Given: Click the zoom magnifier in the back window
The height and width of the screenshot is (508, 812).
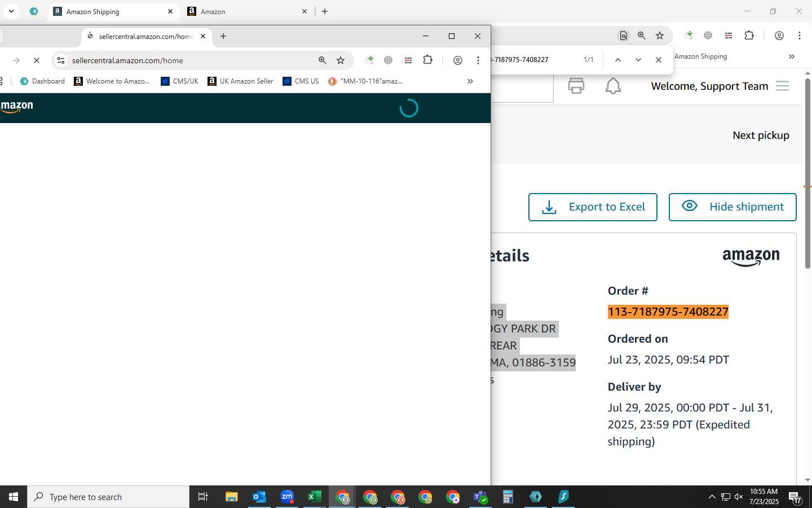Looking at the screenshot, I should point(642,36).
